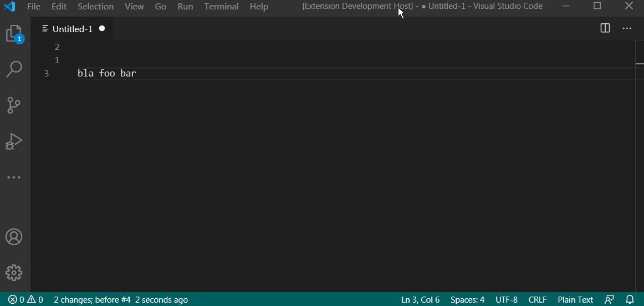The image size is (644, 306).
Task: Open the feedback icon in status bar
Action: coord(610,300)
